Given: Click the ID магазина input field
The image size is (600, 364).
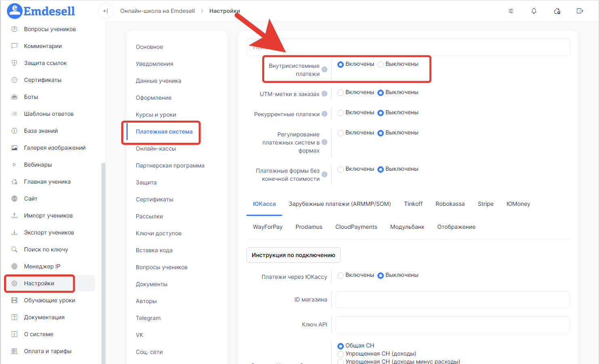Looking at the screenshot, I should (x=453, y=299).
